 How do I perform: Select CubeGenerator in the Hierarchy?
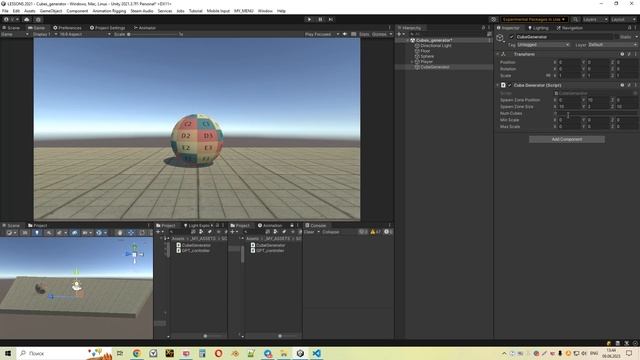click(x=435, y=67)
